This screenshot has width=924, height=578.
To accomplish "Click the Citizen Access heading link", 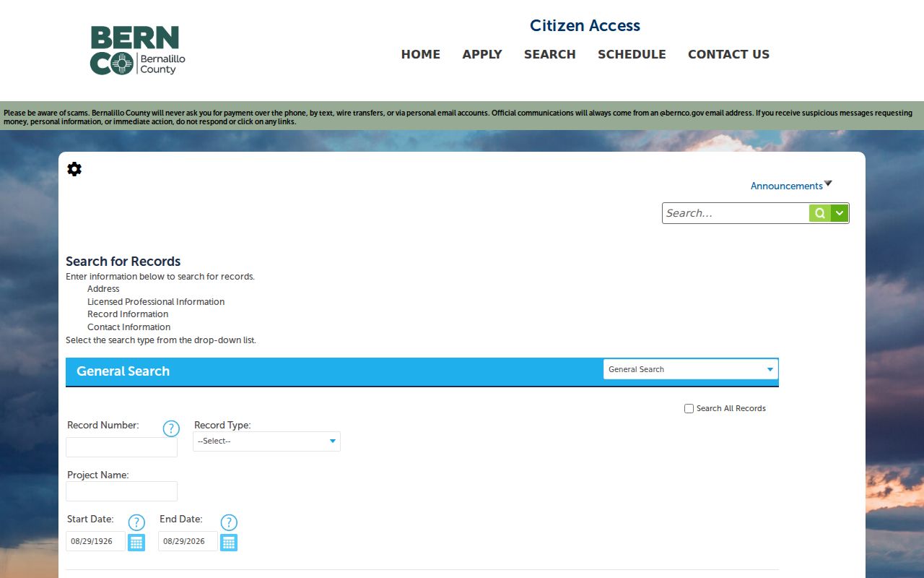I will point(585,25).
